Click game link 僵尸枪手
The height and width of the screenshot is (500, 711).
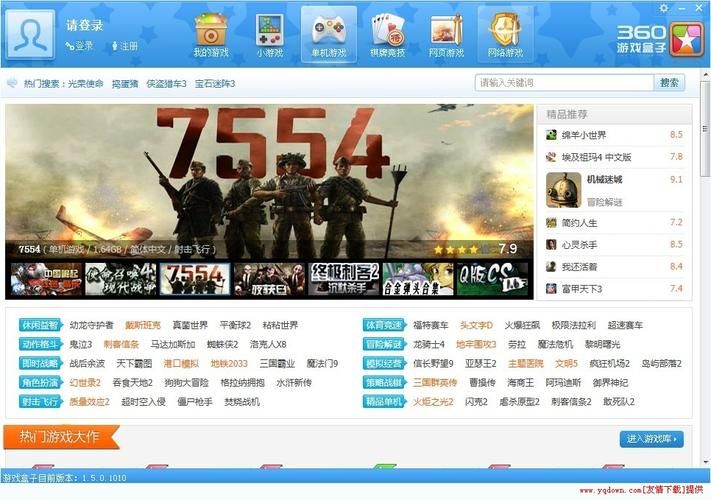tap(195, 401)
